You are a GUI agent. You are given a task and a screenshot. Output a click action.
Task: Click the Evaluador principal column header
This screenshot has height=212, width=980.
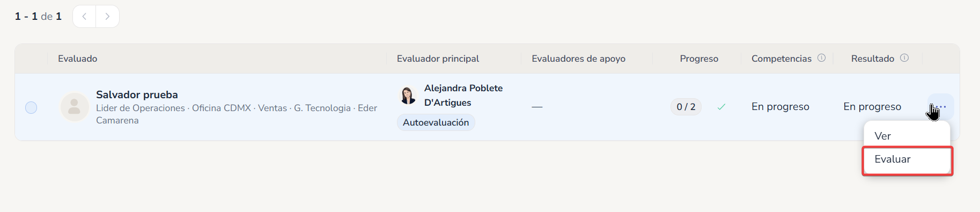pyautogui.click(x=438, y=59)
